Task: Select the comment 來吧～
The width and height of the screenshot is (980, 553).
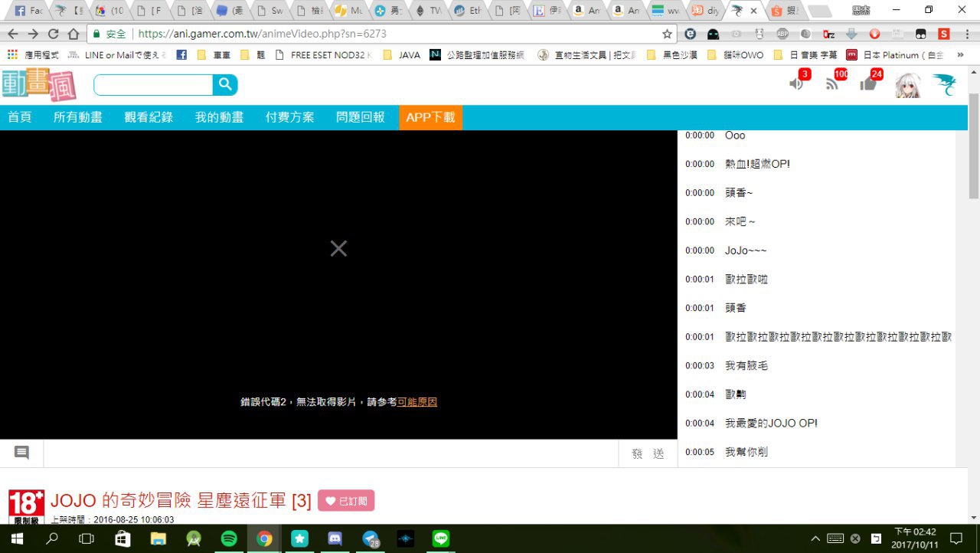Action: 740,221
